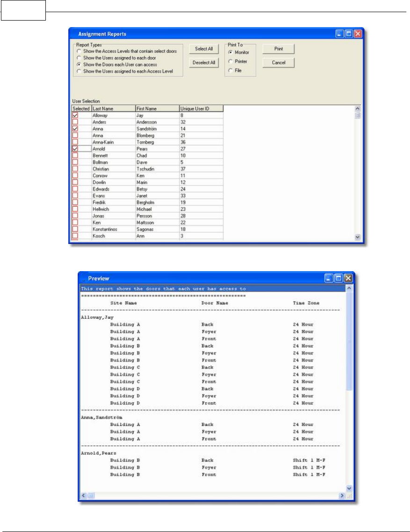This screenshot has width=410, height=532.
Task: Click the 'Tschudin' first name cell
Action: point(157,169)
